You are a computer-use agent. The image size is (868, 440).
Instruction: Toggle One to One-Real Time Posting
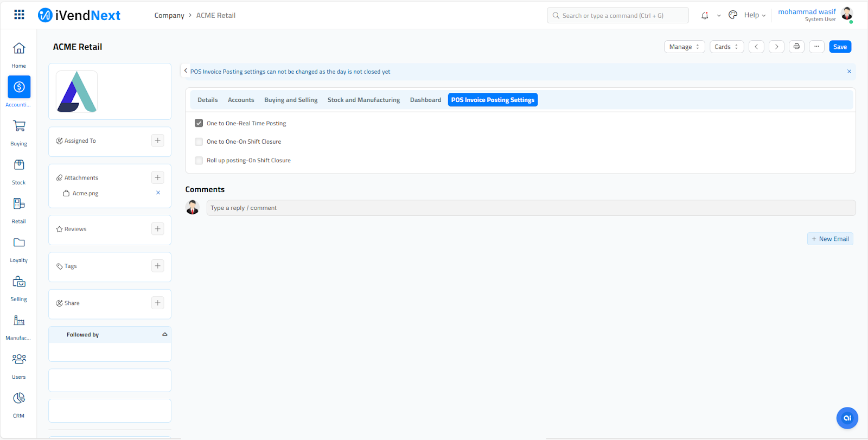tap(199, 123)
